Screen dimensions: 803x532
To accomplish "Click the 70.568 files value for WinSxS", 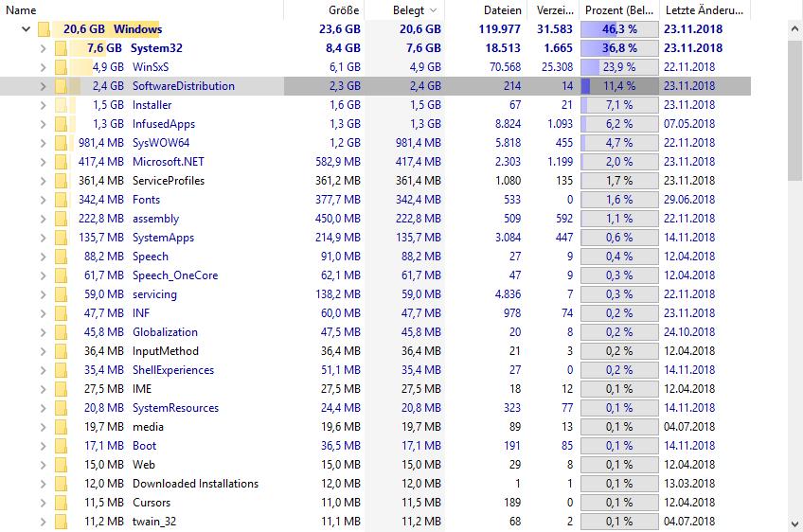I will (x=505, y=67).
